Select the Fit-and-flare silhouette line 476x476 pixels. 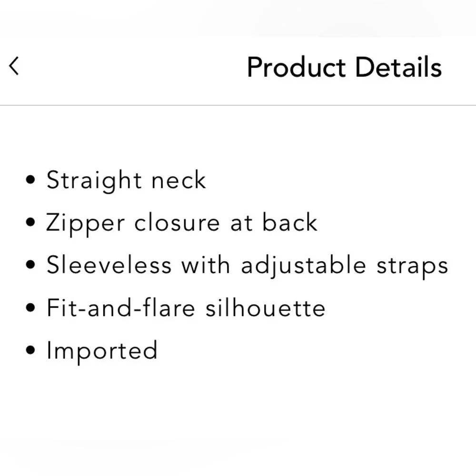(186, 308)
